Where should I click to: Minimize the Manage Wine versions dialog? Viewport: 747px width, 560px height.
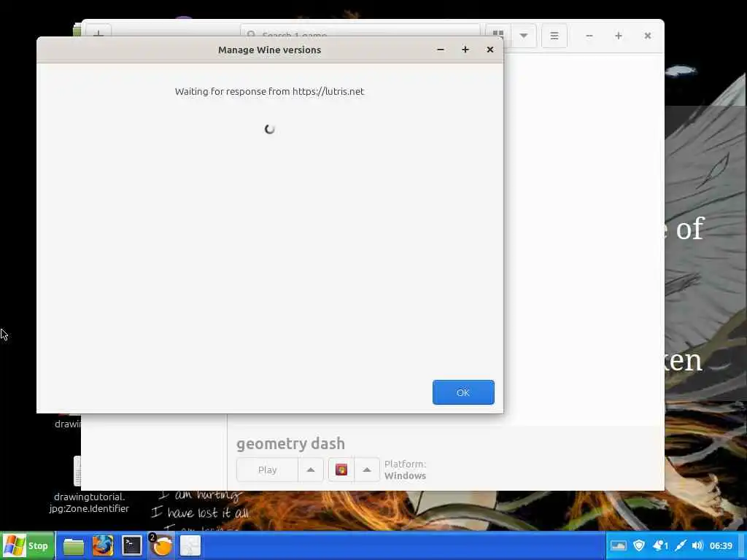coord(440,50)
